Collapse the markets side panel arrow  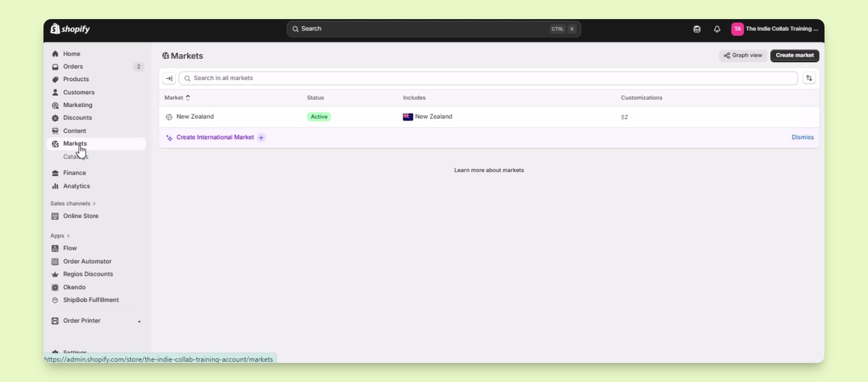pos(169,79)
